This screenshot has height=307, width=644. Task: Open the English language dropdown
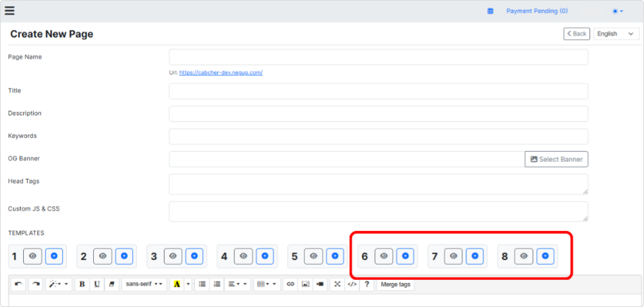coord(616,34)
